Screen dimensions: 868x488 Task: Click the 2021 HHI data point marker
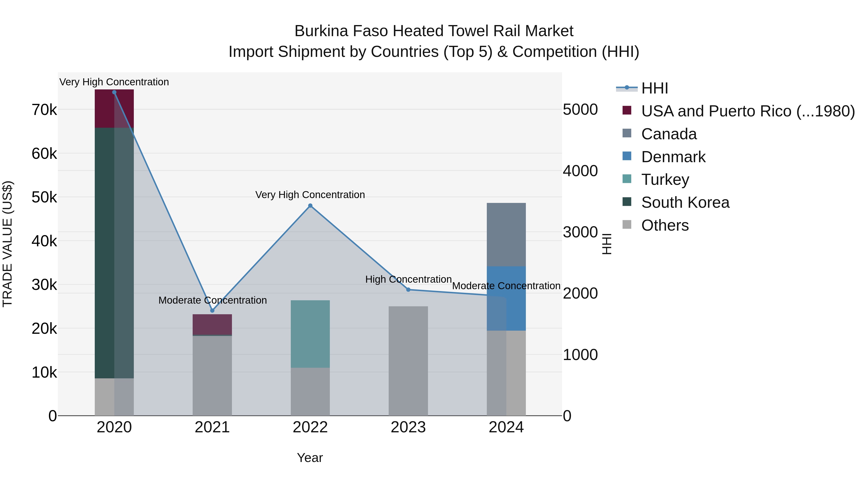(212, 311)
